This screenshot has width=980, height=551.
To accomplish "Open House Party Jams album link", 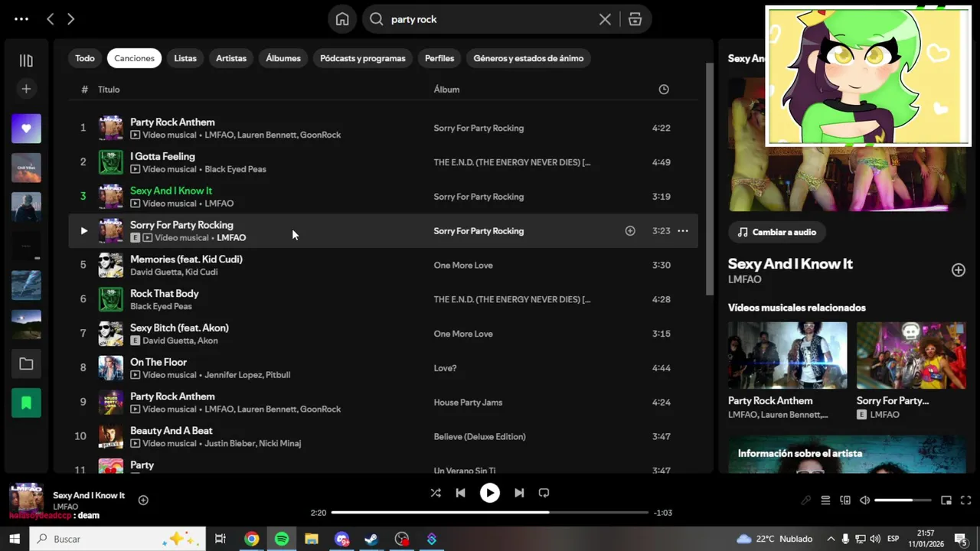I will point(468,403).
